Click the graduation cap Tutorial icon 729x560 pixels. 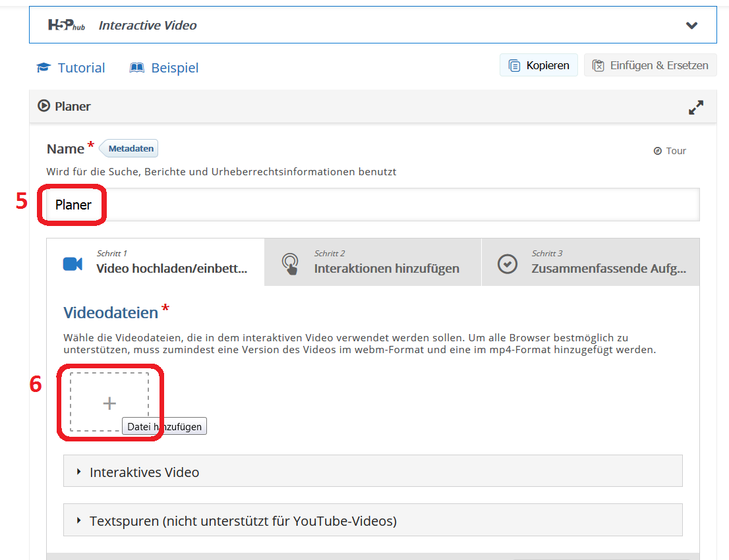pyautogui.click(x=44, y=68)
